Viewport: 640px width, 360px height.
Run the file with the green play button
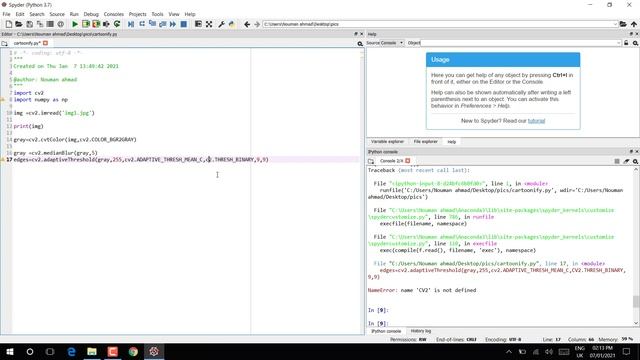[x=75, y=24]
